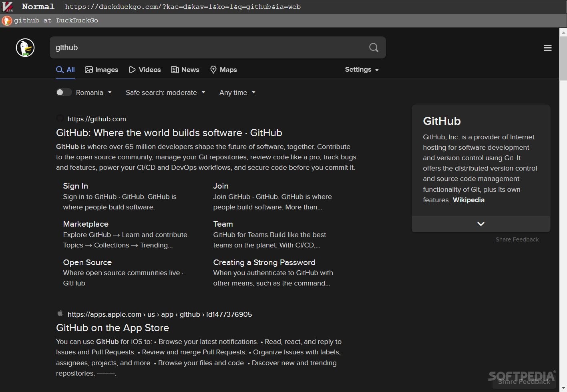
Task: Open the Wikipedia link in info panel
Action: coord(468,200)
